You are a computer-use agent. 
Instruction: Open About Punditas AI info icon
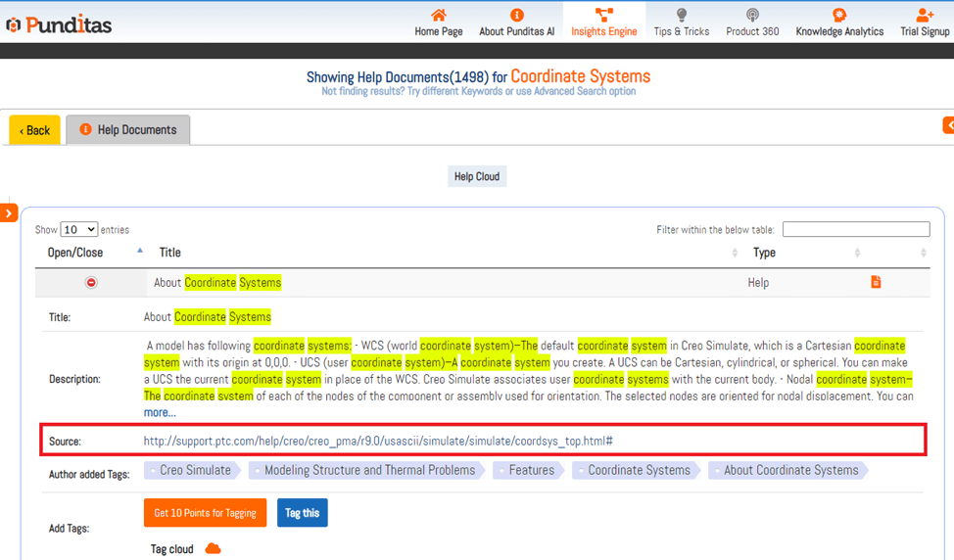516,15
